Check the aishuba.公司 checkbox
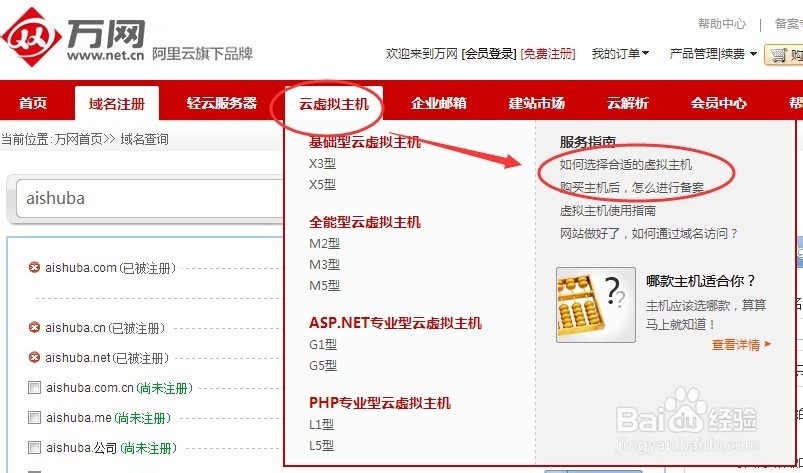Screen dimensions: 803x473 click(x=34, y=448)
